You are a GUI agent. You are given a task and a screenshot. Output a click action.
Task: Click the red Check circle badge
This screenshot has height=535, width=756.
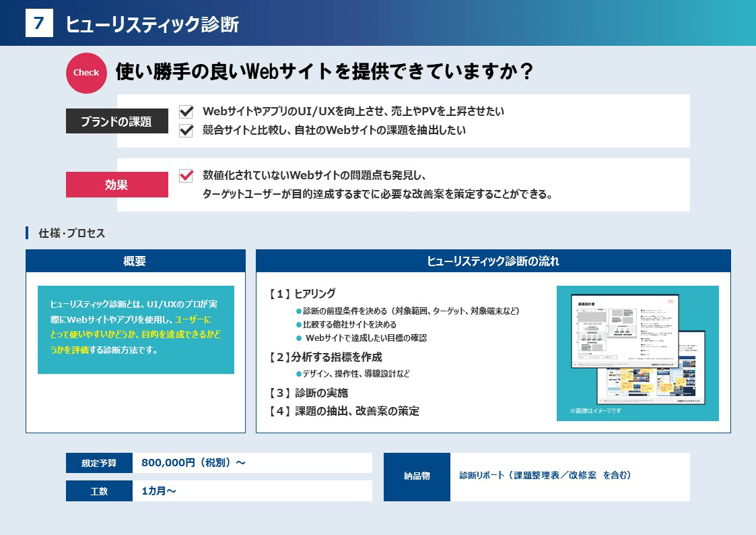coord(86,73)
